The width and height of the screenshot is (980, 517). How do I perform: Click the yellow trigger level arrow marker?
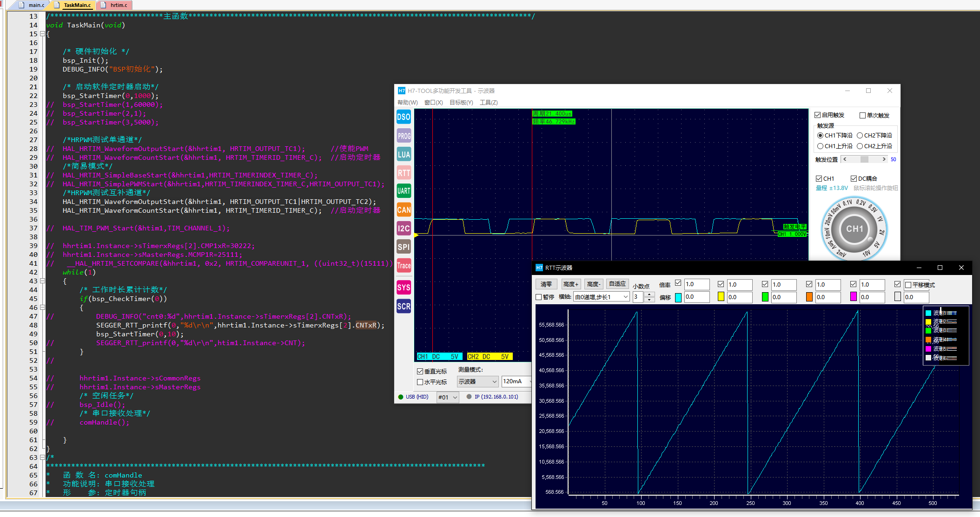click(x=416, y=236)
